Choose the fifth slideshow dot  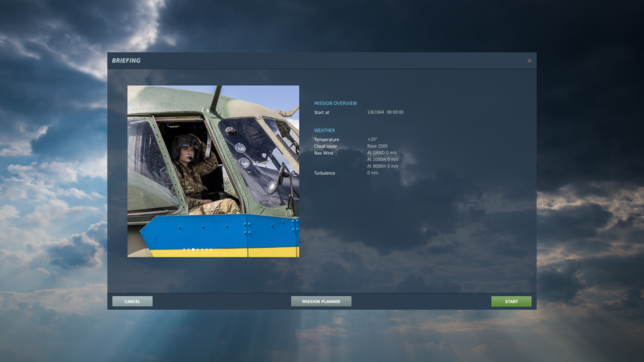pyautogui.click(x=202, y=249)
